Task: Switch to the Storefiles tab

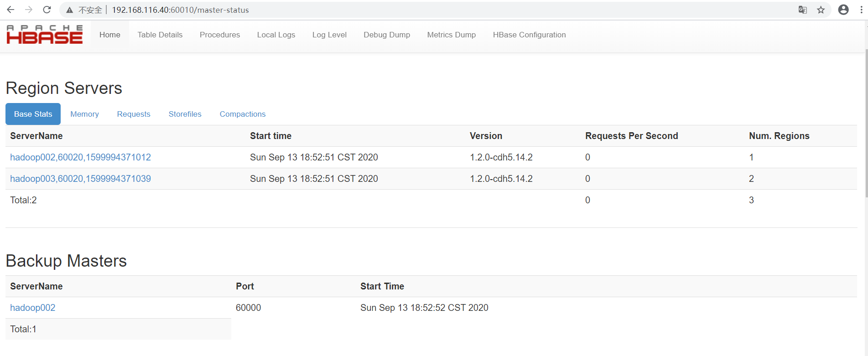Action: point(185,114)
